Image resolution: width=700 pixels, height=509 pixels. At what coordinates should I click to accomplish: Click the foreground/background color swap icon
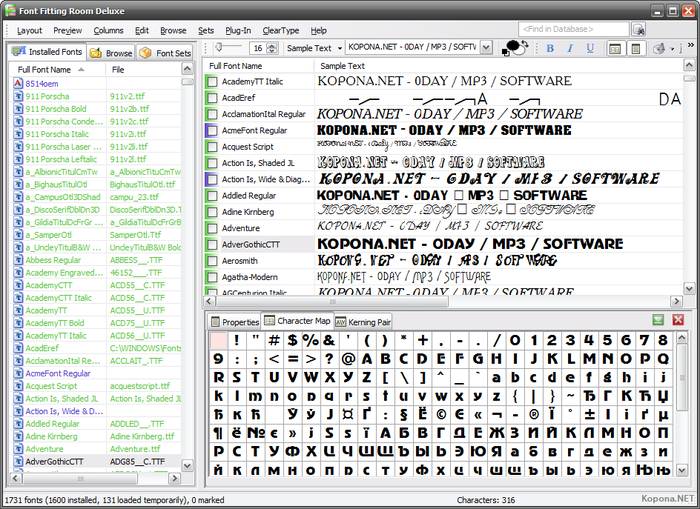[x=517, y=48]
